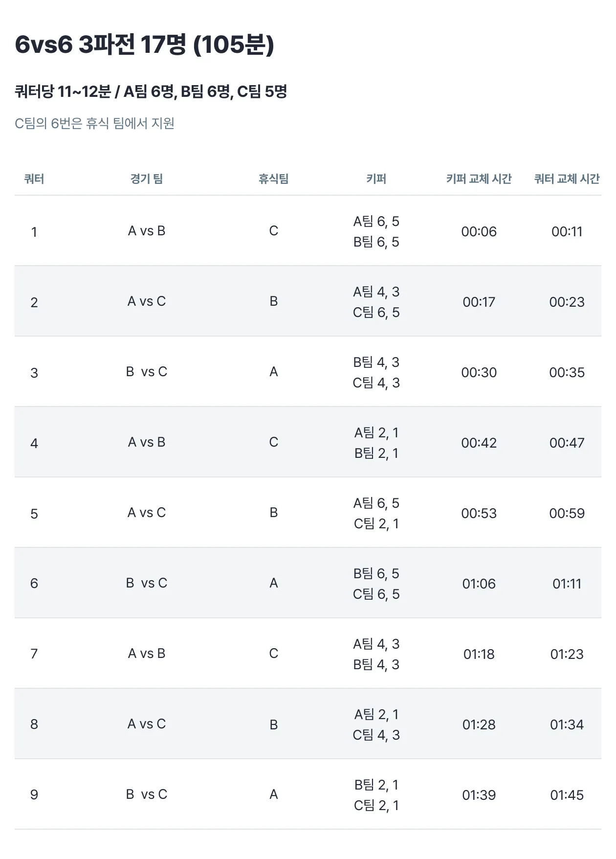Select the 쿼터 교체 시간 column header

click(567, 179)
